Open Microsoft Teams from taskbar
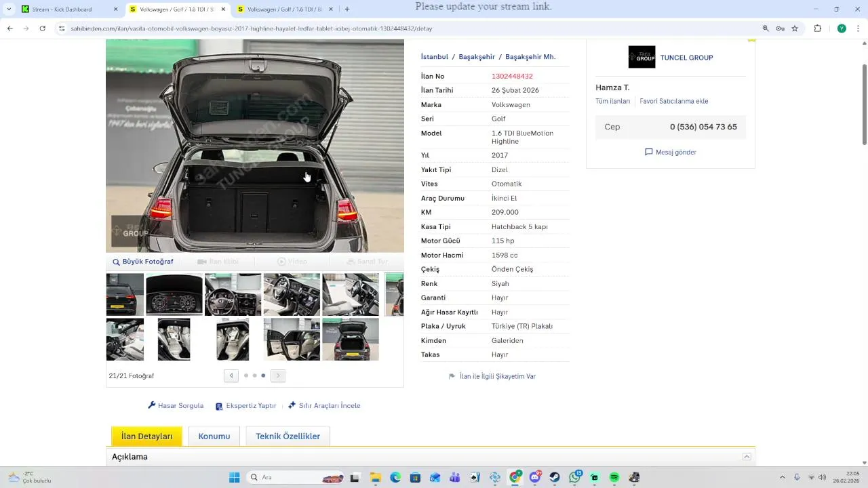The width and height of the screenshot is (868, 488). pos(455,478)
